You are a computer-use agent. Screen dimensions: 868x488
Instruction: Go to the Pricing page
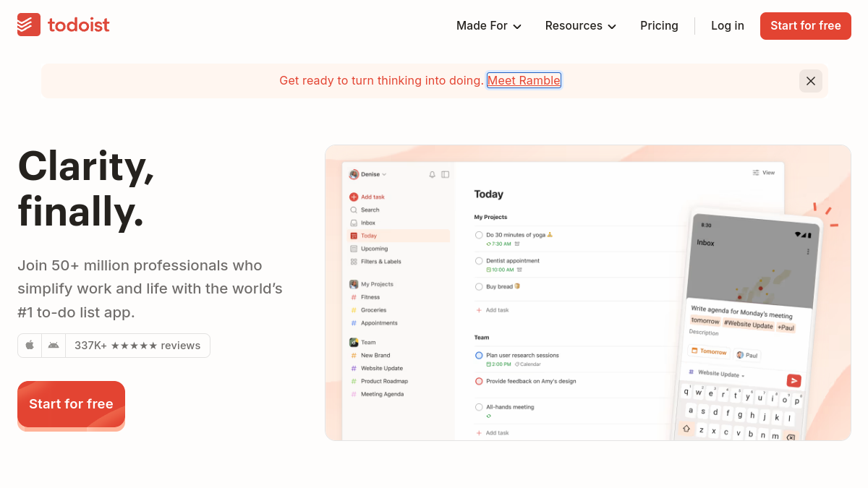[x=659, y=26]
